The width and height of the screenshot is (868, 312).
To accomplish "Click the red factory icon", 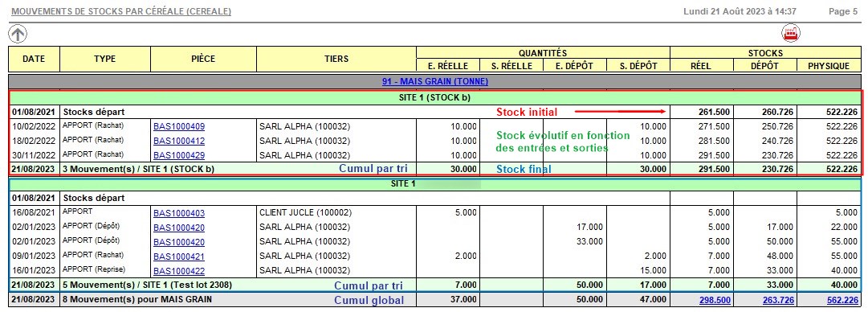I will pos(791,34).
